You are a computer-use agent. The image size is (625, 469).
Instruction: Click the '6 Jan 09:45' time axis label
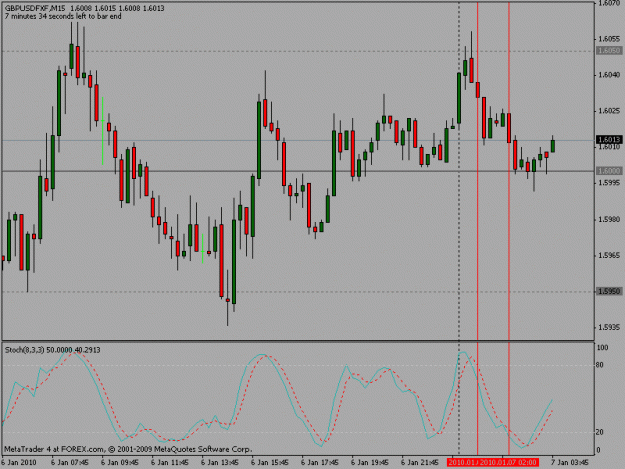[x=120, y=462]
